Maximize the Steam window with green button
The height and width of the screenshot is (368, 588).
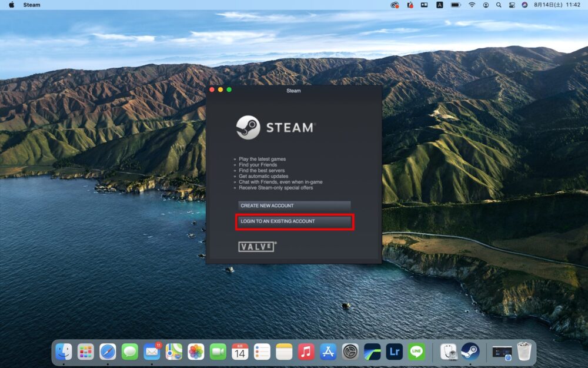[229, 89]
